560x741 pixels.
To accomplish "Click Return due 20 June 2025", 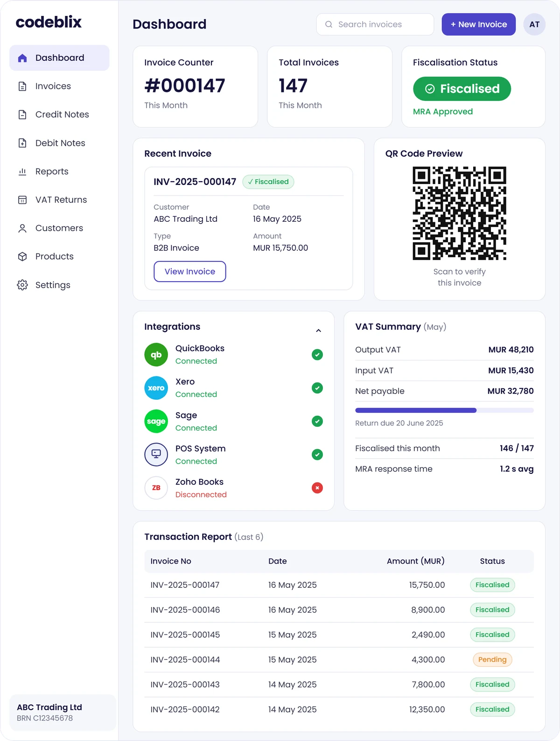I will (x=399, y=423).
